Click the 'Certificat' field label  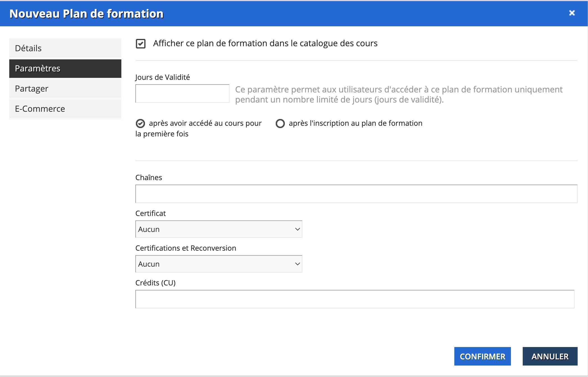point(151,213)
